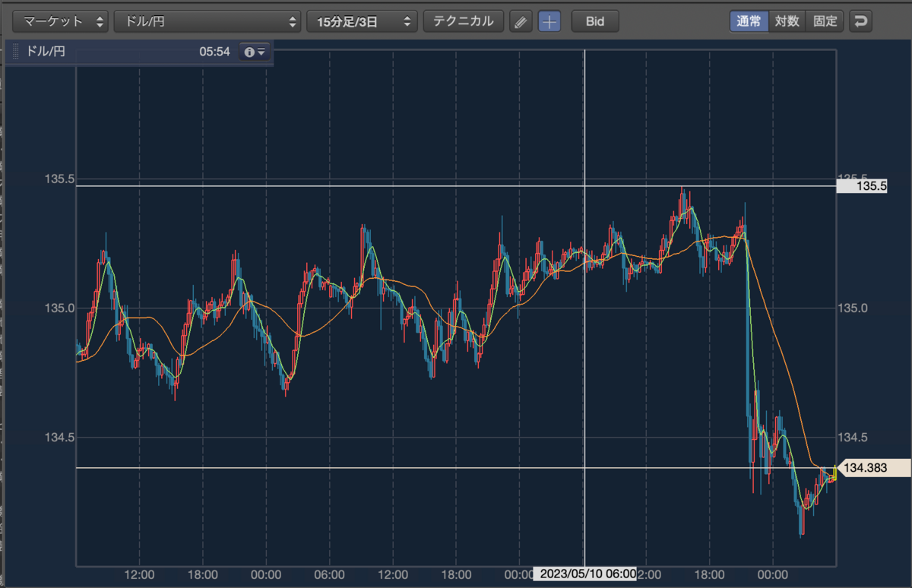Click the 2023/05/10 06:00 date label
The width and height of the screenshot is (912, 588).
coord(585,574)
